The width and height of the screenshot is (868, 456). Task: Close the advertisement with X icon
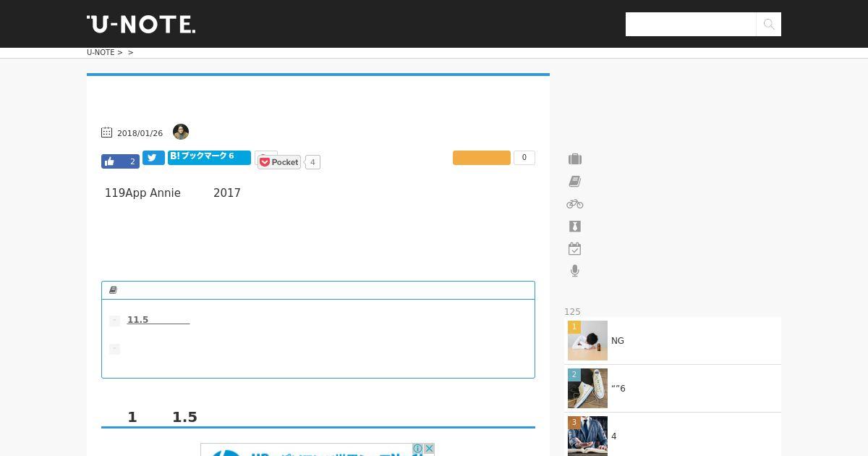click(429, 449)
